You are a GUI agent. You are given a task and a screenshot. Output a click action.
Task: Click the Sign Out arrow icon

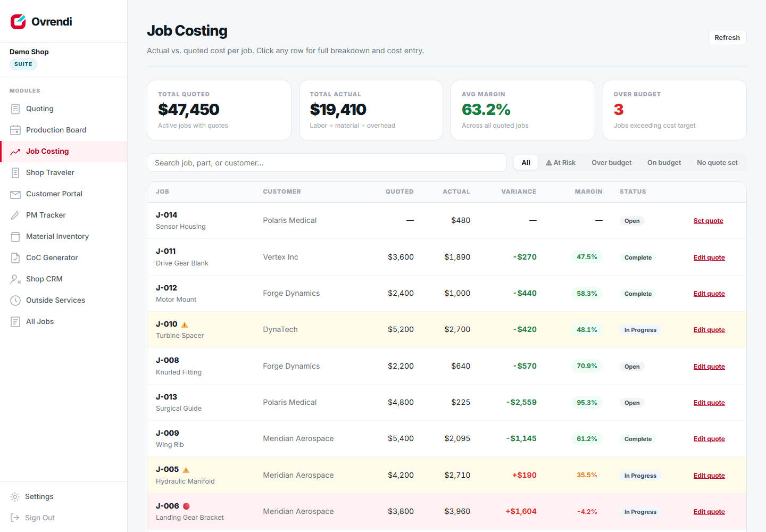pyautogui.click(x=15, y=518)
